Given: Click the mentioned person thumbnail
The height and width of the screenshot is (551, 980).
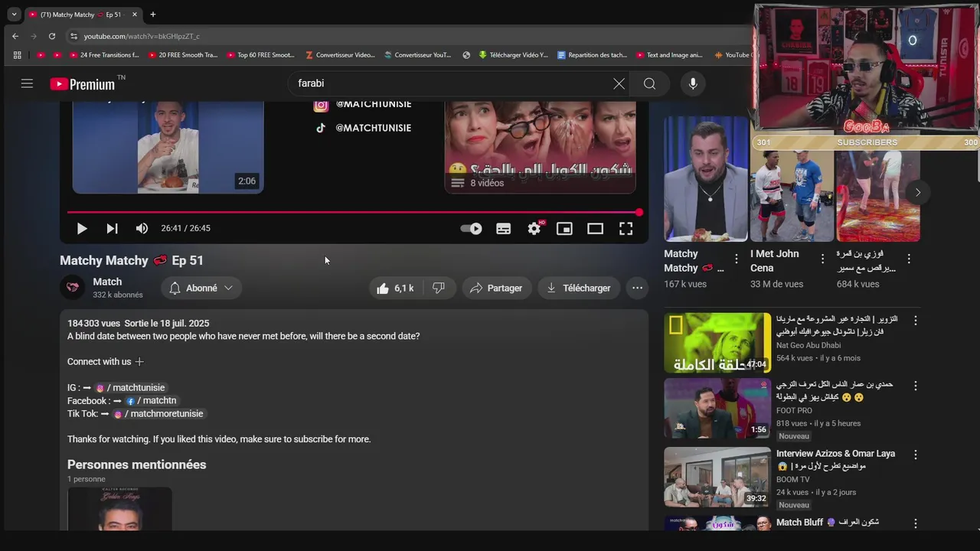Looking at the screenshot, I should (x=119, y=509).
